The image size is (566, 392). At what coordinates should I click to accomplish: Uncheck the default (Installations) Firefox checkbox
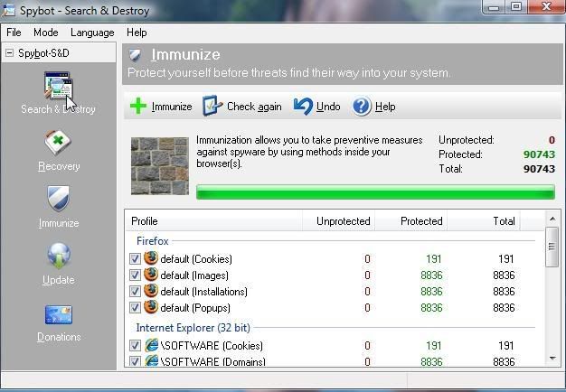point(135,292)
